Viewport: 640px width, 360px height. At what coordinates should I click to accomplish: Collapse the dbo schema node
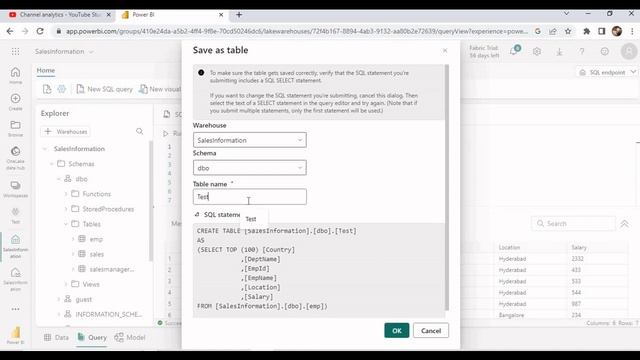coord(59,179)
